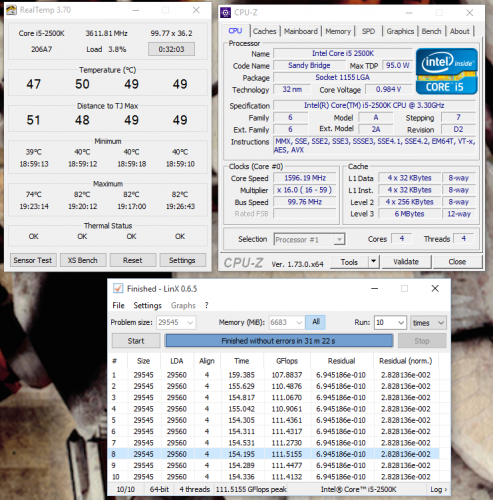Image resolution: width=493 pixels, height=500 pixels.
Task: Switch to the Bench tab in CPU-Z
Action: [431, 31]
